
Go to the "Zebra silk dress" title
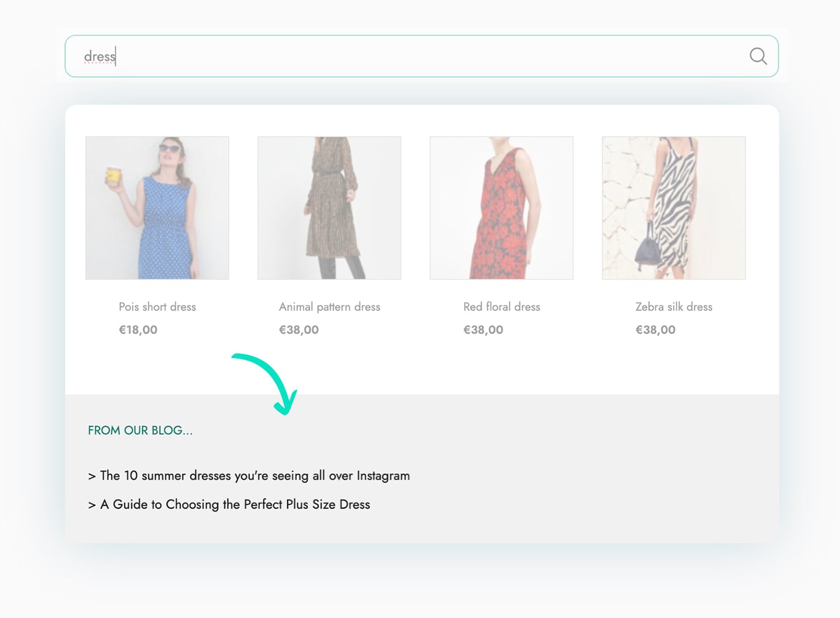click(674, 306)
